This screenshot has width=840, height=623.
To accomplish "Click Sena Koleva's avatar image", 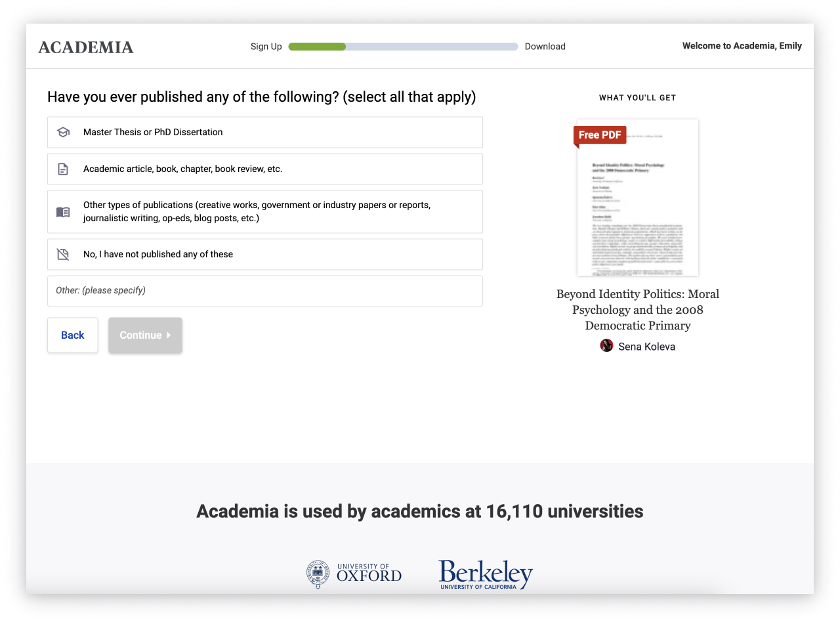I will click(x=606, y=345).
